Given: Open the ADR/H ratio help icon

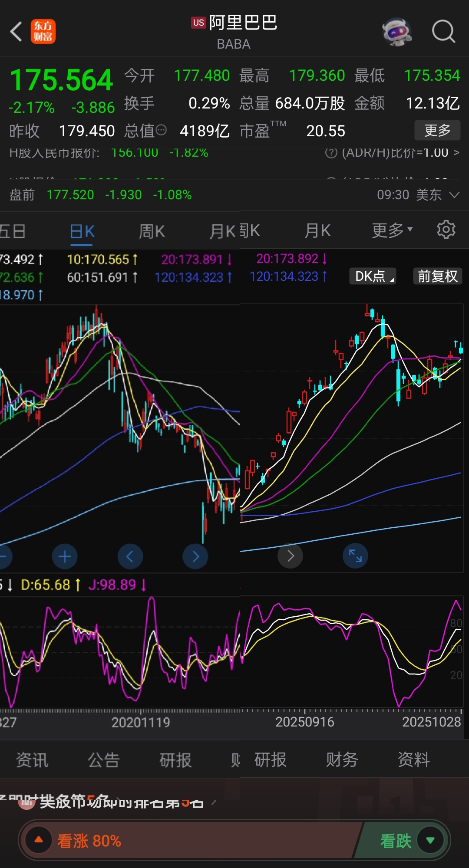Looking at the screenshot, I should click(x=331, y=153).
